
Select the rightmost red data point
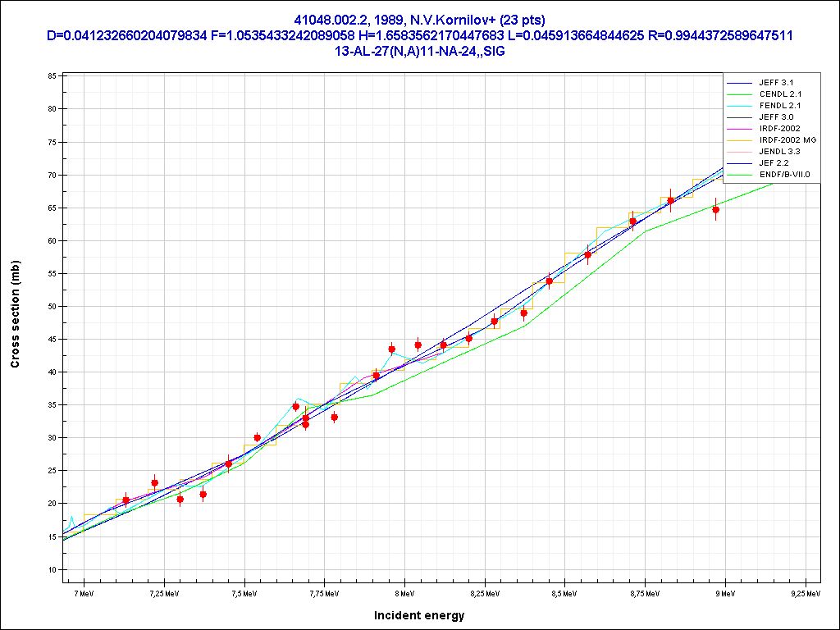(716, 209)
